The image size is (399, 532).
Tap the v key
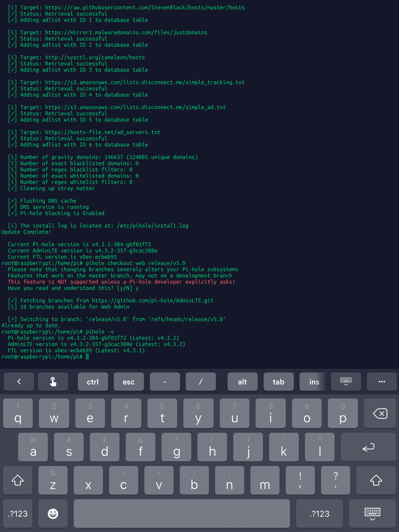pos(159,480)
